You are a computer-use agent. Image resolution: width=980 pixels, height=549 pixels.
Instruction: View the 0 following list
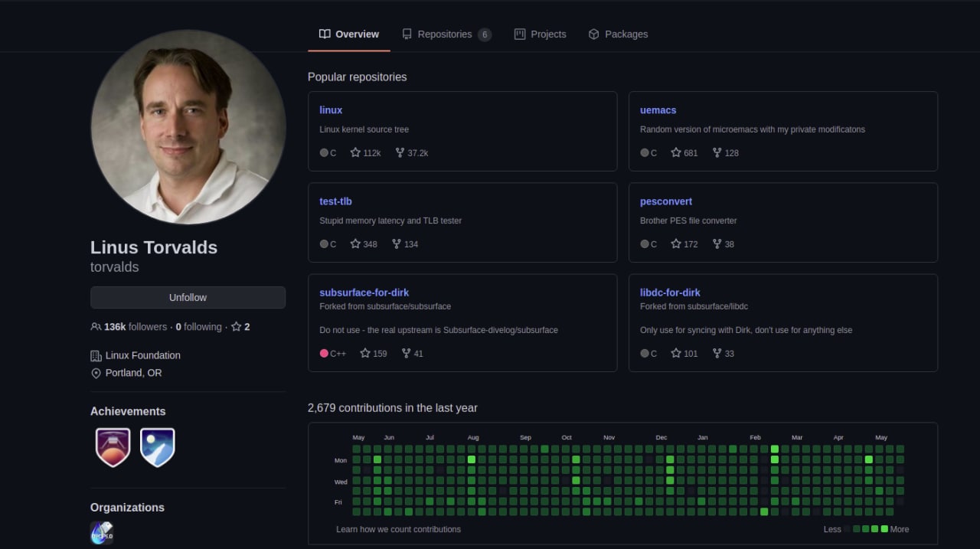point(198,327)
